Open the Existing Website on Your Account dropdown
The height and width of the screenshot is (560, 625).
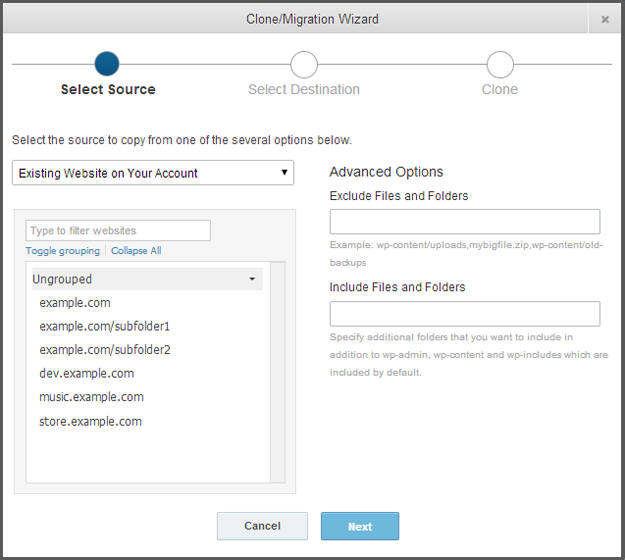click(153, 173)
